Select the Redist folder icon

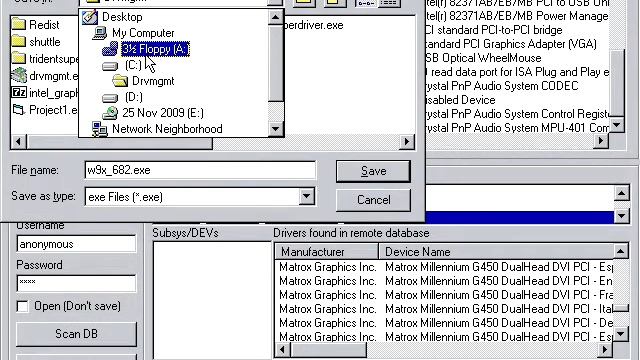pyautogui.click(x=19, y=24)
